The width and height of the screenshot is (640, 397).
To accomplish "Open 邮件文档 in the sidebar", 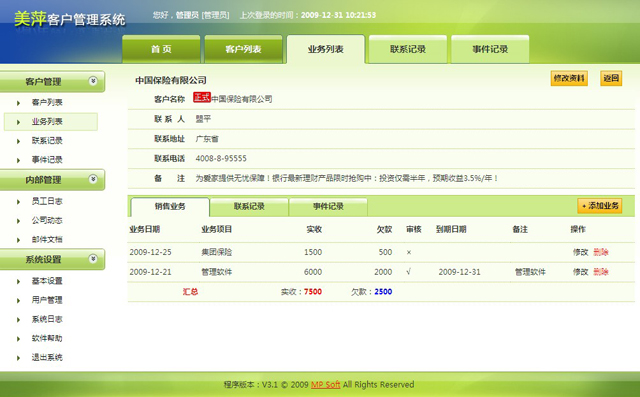I will pos(47,240).
